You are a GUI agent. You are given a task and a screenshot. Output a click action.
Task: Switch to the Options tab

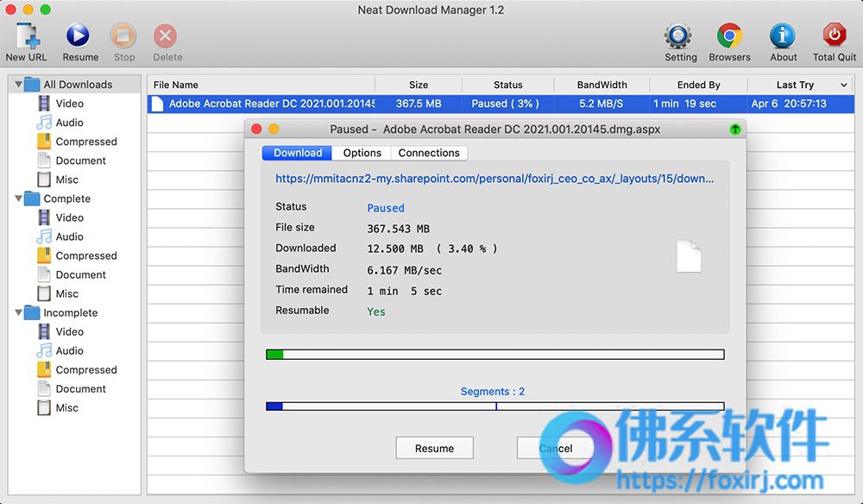point(362,153)
